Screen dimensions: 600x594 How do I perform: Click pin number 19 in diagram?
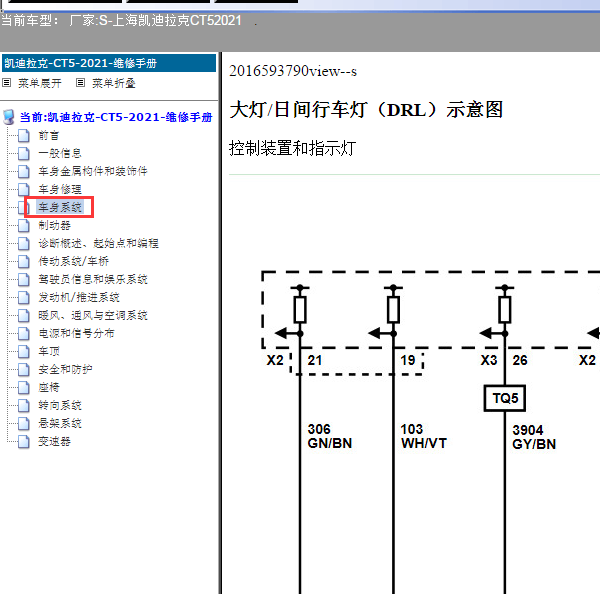point(408,360)
